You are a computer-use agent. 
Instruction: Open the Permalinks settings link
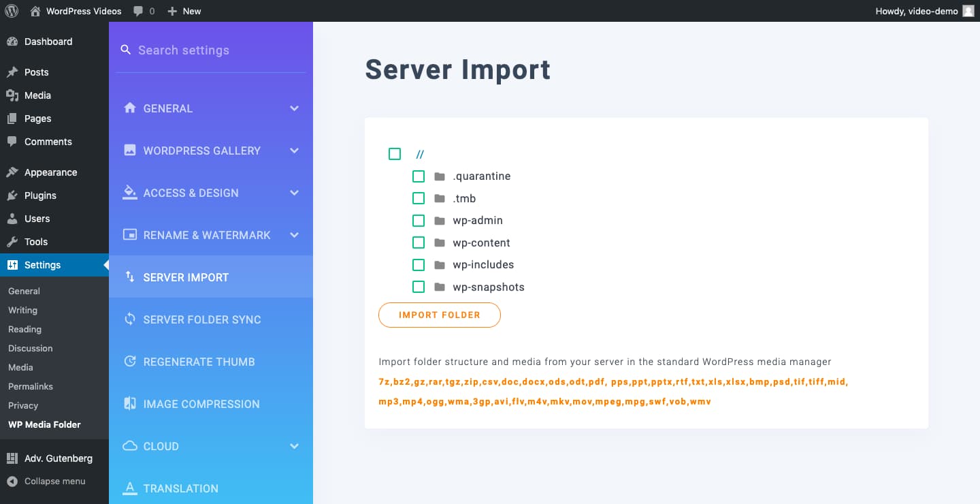tap(30, 386)
